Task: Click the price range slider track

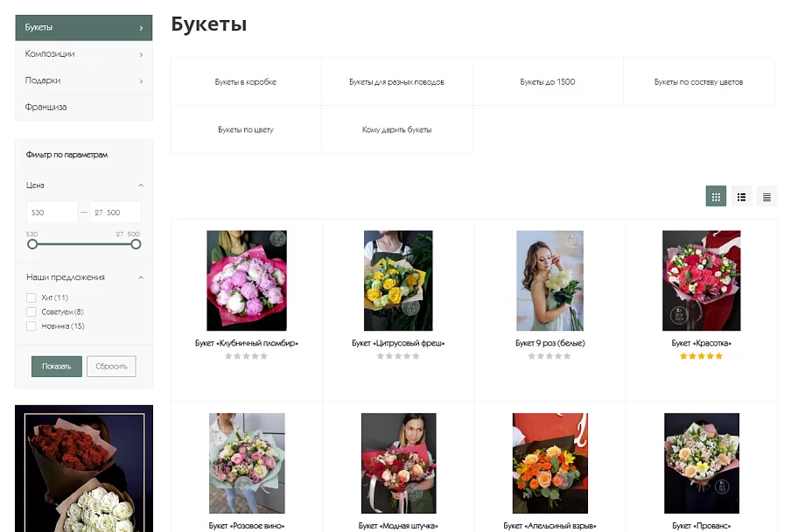Action: click(84, 244)
